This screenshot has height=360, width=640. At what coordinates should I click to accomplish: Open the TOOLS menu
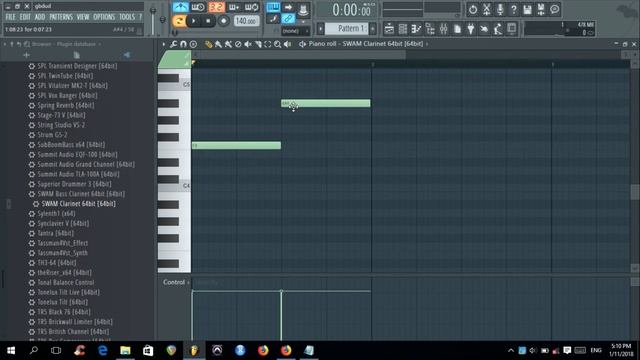coord(127,17)
